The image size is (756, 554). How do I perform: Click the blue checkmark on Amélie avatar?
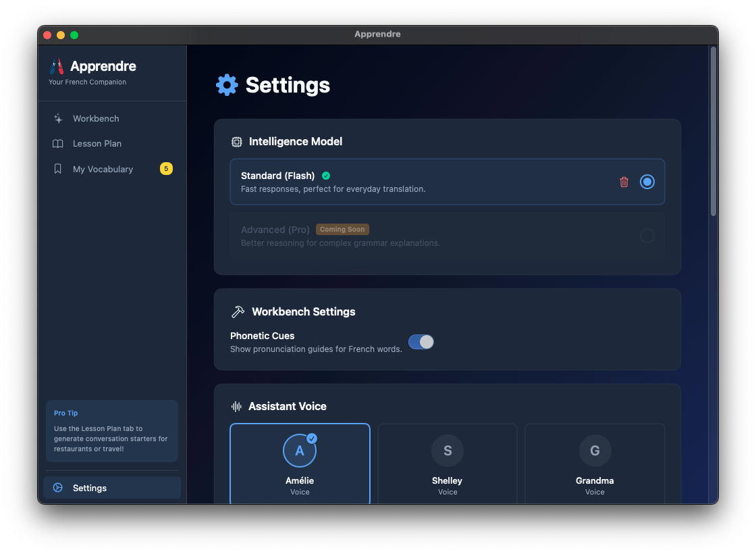point(312,438)
